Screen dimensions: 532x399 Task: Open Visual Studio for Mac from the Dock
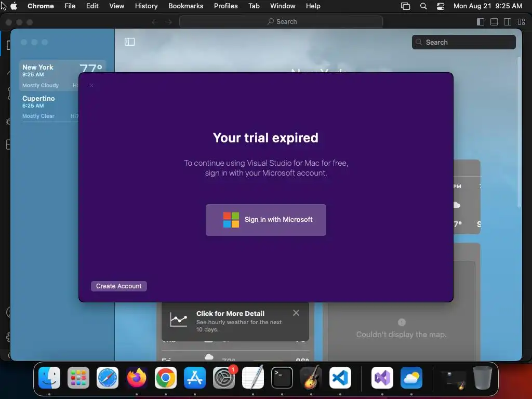click(x=382, y=378)
